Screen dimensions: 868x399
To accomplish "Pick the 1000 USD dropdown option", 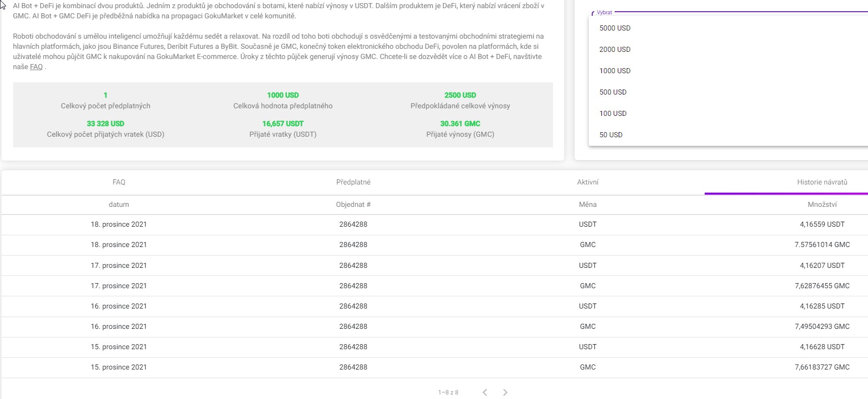I will tap(615, 71).
